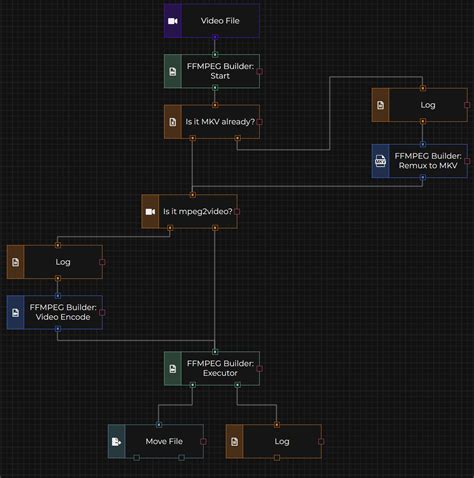Select the Video File node label

coord(220,21)
